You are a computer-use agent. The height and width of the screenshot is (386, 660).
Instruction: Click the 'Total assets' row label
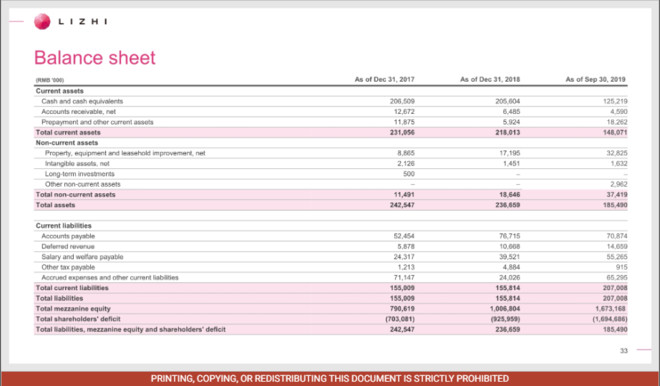tap(56, 205)
